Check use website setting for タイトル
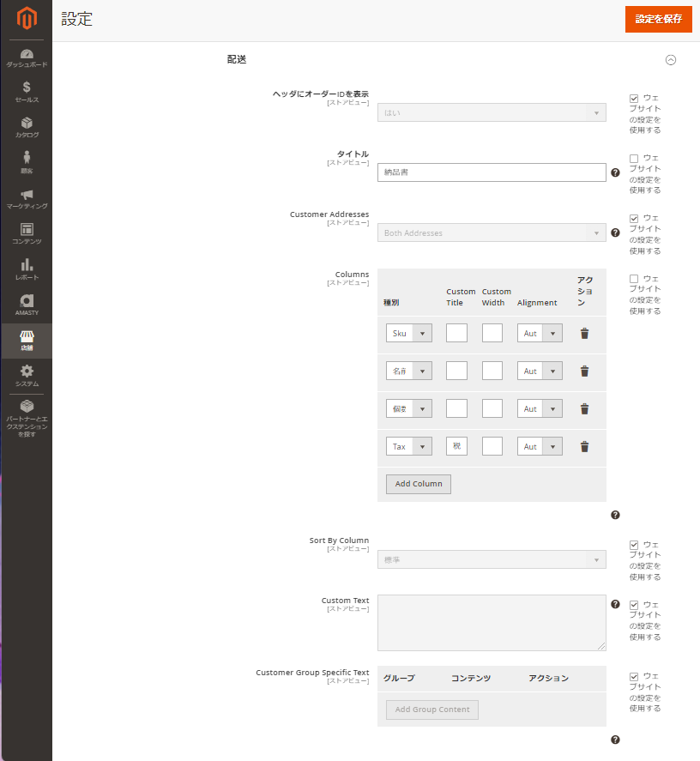 tap(633, 159)
